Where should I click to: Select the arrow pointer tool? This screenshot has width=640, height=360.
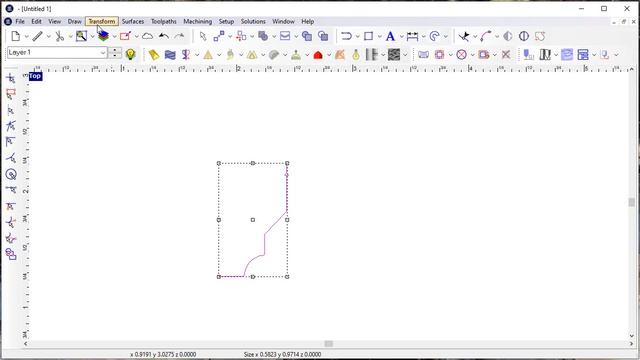(203, 36)
